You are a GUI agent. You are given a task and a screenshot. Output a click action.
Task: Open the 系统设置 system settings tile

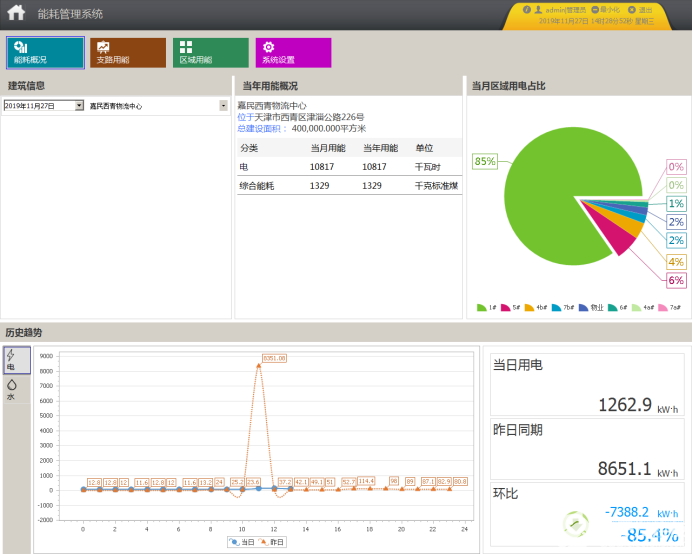pyautogui.click(x=293, y=53)
